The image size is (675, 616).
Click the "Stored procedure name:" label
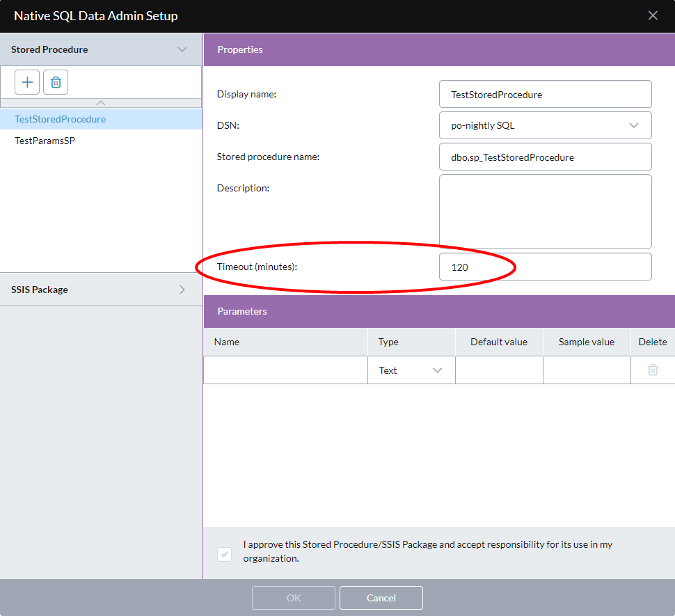coord(268,157)
